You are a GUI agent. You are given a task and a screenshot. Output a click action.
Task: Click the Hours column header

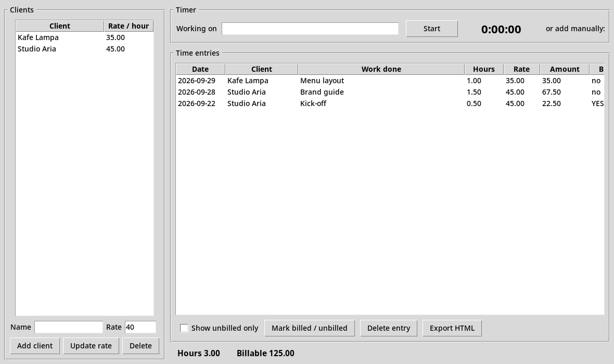click(484, 69)
